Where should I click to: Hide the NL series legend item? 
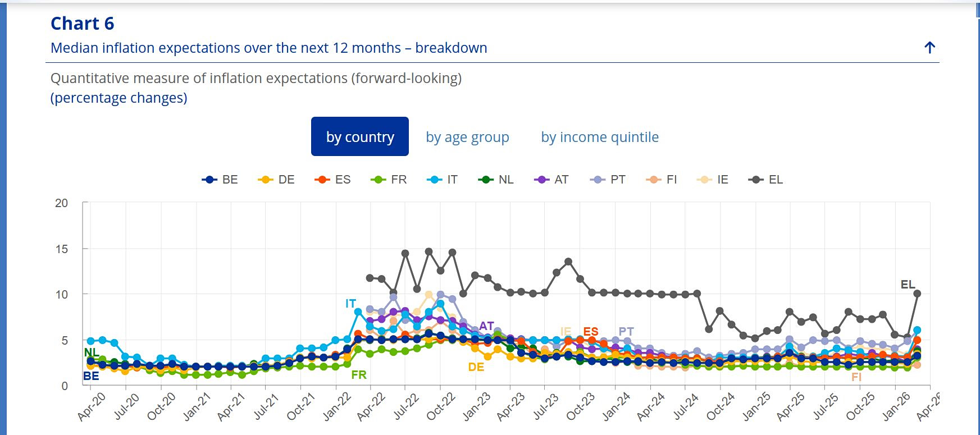click(x=496, y=180)
